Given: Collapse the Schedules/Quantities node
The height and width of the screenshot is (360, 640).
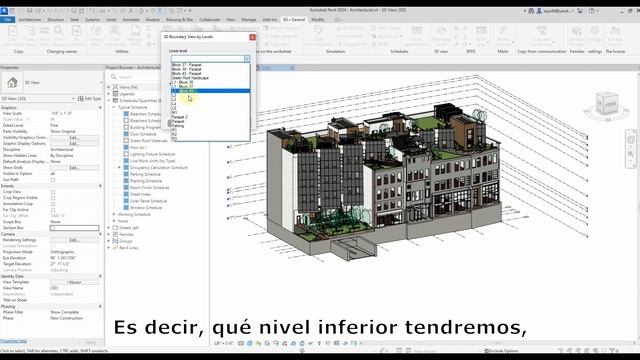Looking at the screenshot, I should [x=109, y=100].
